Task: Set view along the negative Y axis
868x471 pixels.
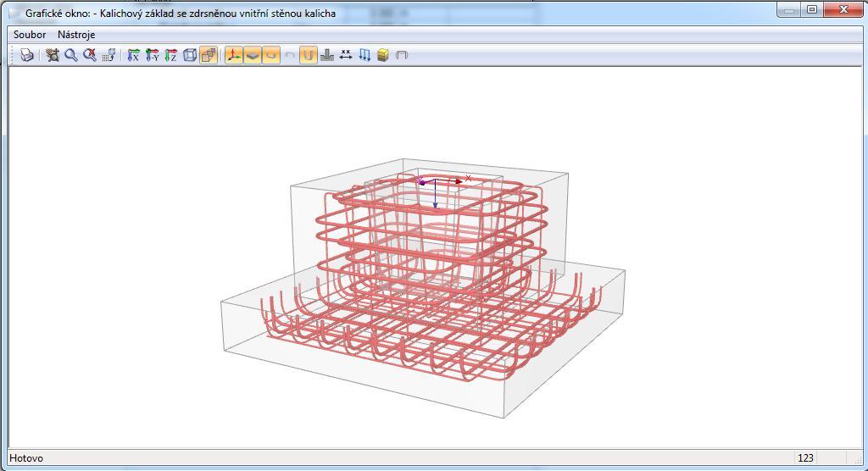Action: coord(153,55)
